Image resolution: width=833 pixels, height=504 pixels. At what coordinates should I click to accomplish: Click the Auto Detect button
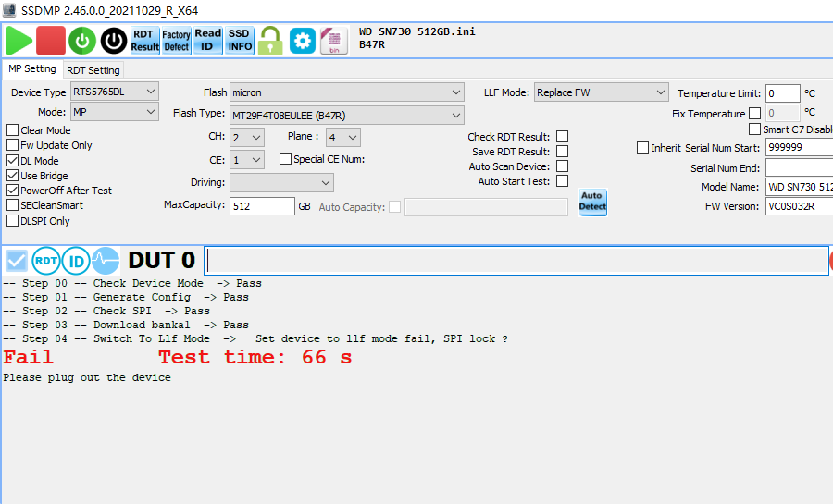(592, 202)
